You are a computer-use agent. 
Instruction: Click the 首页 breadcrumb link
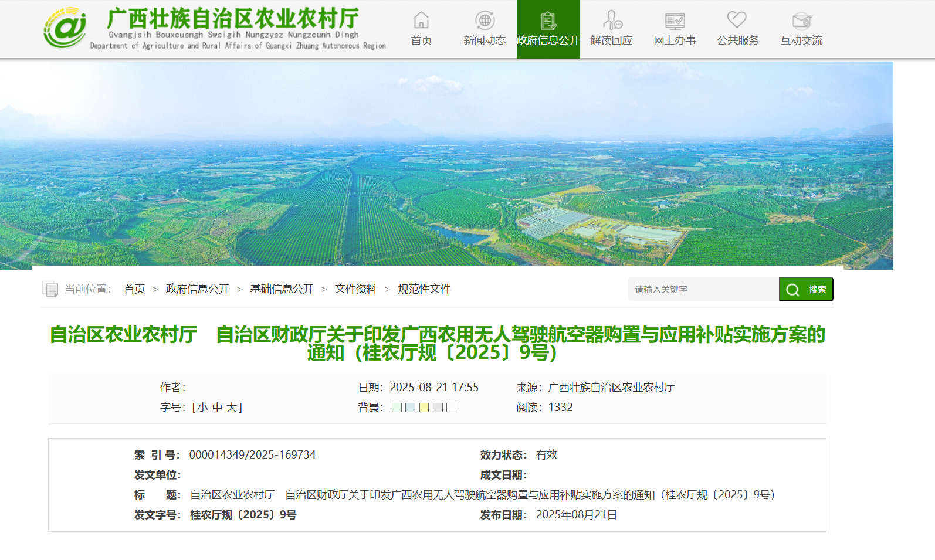pyautogui.click(x=134, y=289)
